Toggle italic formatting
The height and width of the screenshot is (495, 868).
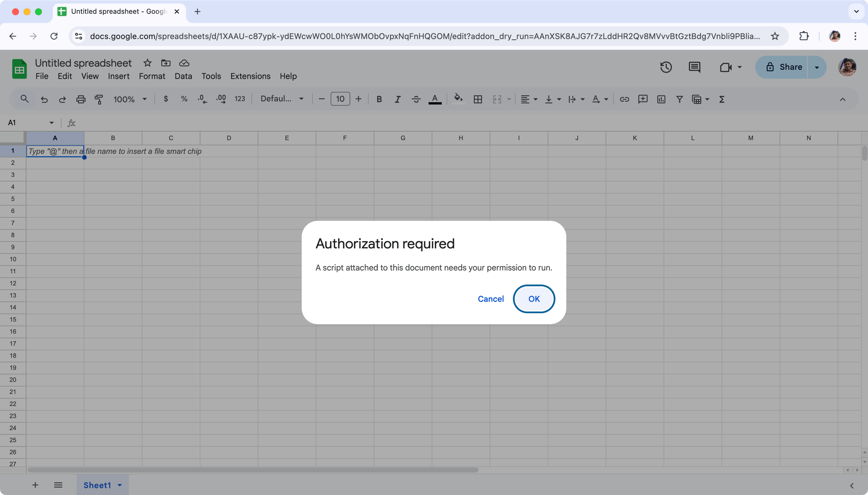click(397, 99)
